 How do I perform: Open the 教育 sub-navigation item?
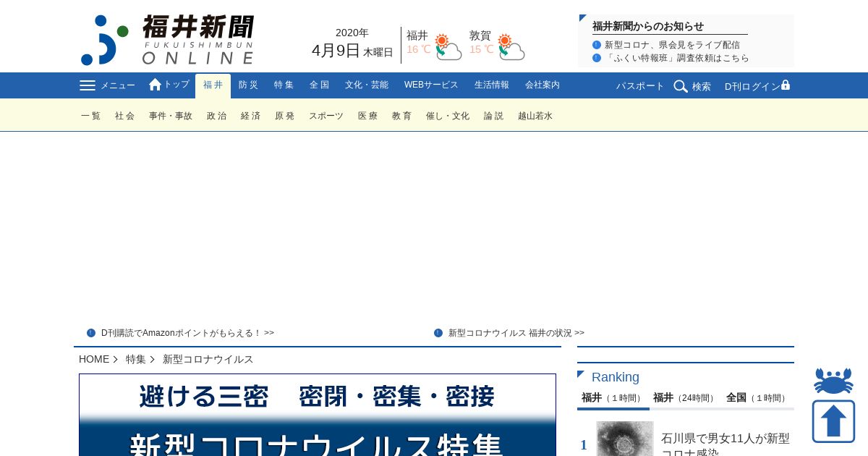[402, 116]
